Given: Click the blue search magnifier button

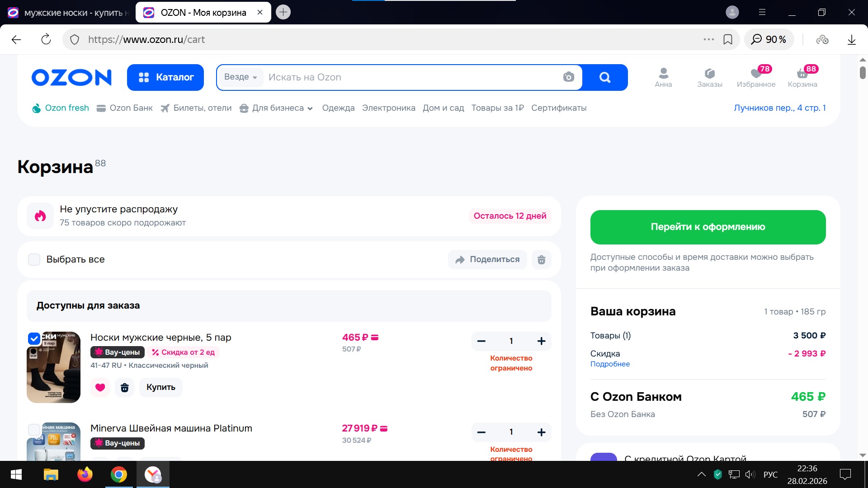Looking at the screenshot, I should [x=605, y=77].
